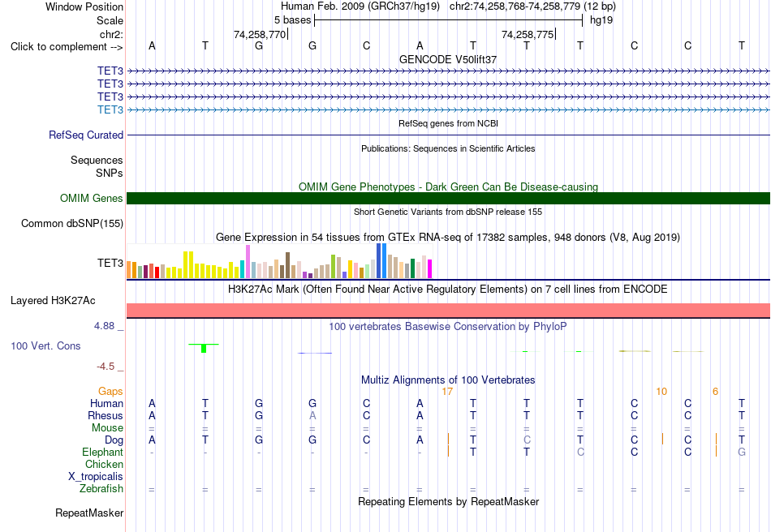
Task: Click the Sequences track label
Action: 97,160
